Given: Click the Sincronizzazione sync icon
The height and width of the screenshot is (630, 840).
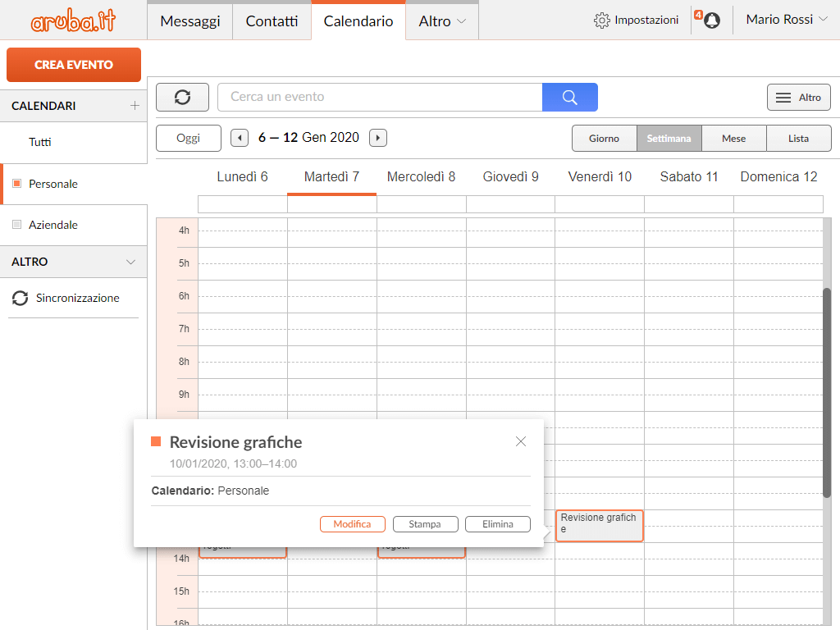Looking at the screenshot, I should pyautogui.click(x=20, y=299).
